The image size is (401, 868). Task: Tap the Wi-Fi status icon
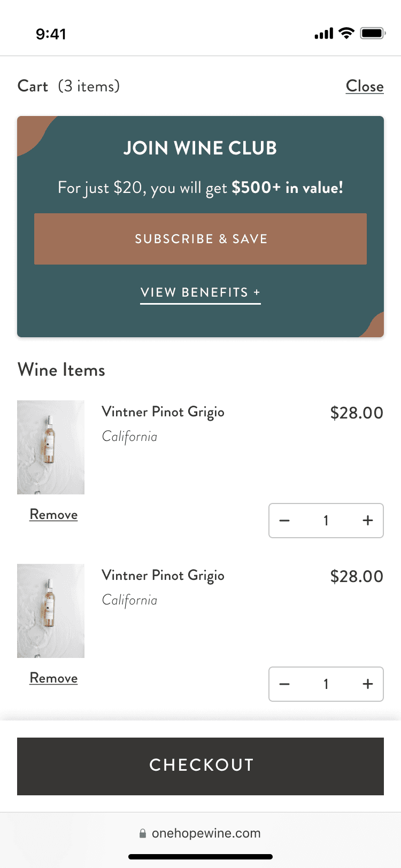(x=347, y=34)
